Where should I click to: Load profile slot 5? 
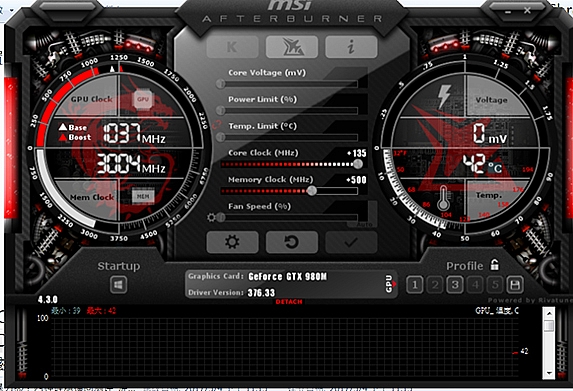pos(495,285)
